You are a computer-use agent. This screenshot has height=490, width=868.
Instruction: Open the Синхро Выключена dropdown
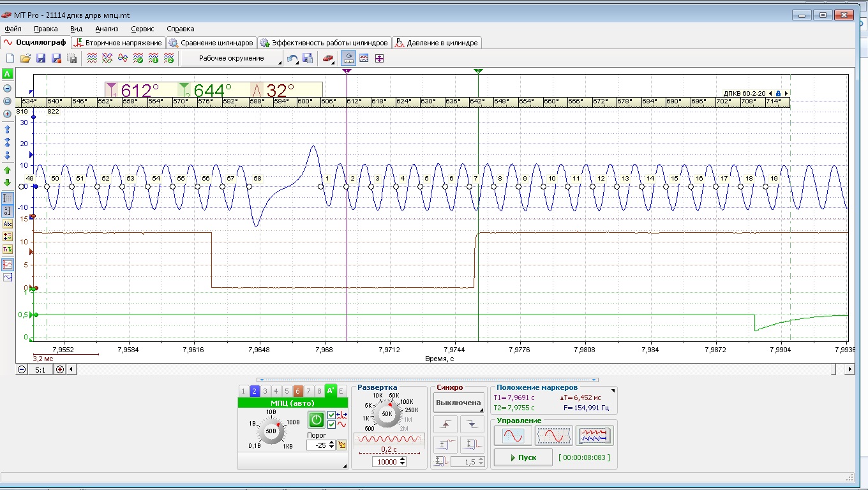(458, 403)
